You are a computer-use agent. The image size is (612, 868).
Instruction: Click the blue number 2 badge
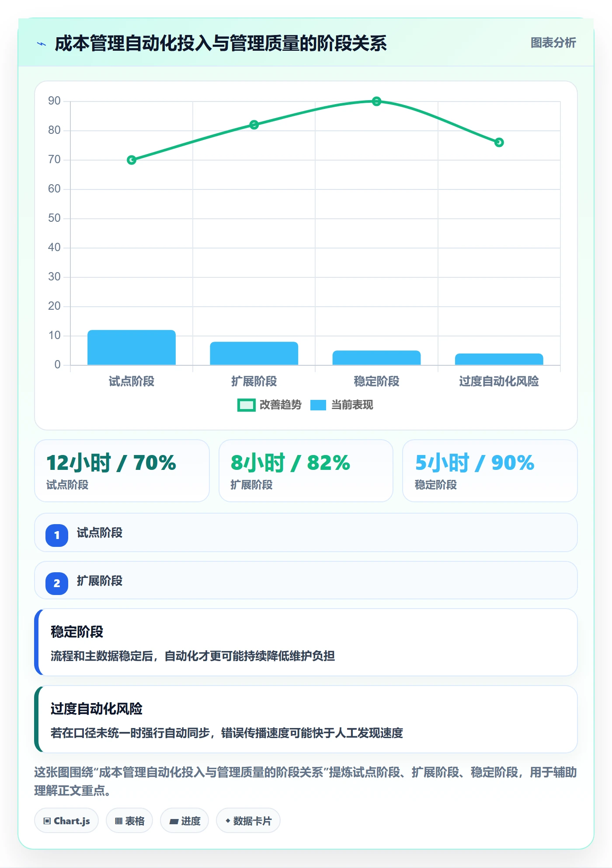tap(57, 583)
